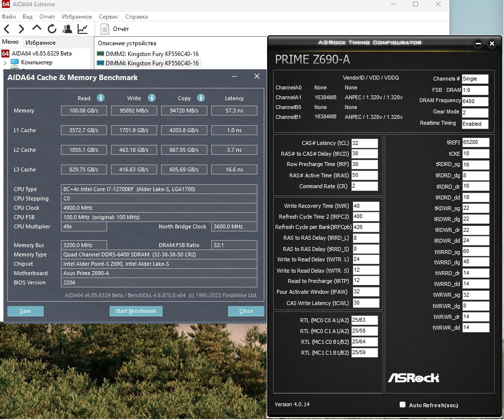
Task: Go forward with the right arrow toolbar icon
Action: click(21, 29)
